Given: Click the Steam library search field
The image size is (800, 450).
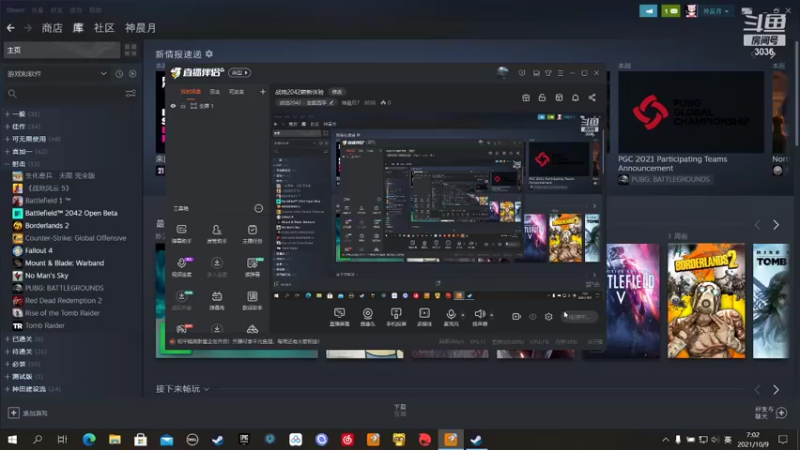Looking at the screenshot, I should 64,94.
